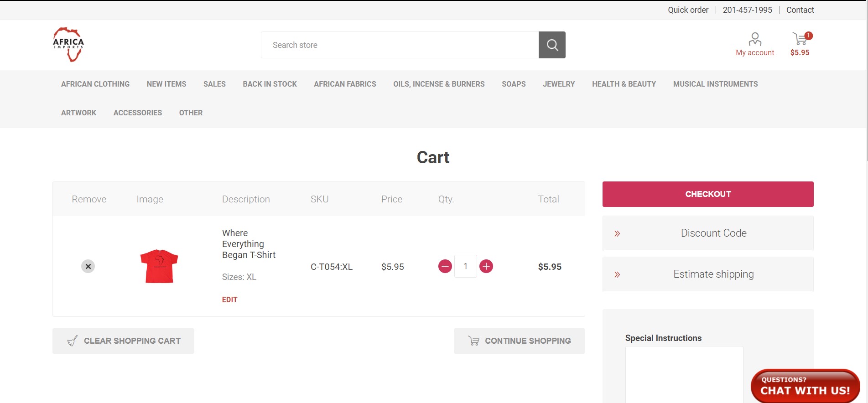Screen dimensions: 868x403
Task: Open the Jewelry category menu
Action: coord(559,84)
